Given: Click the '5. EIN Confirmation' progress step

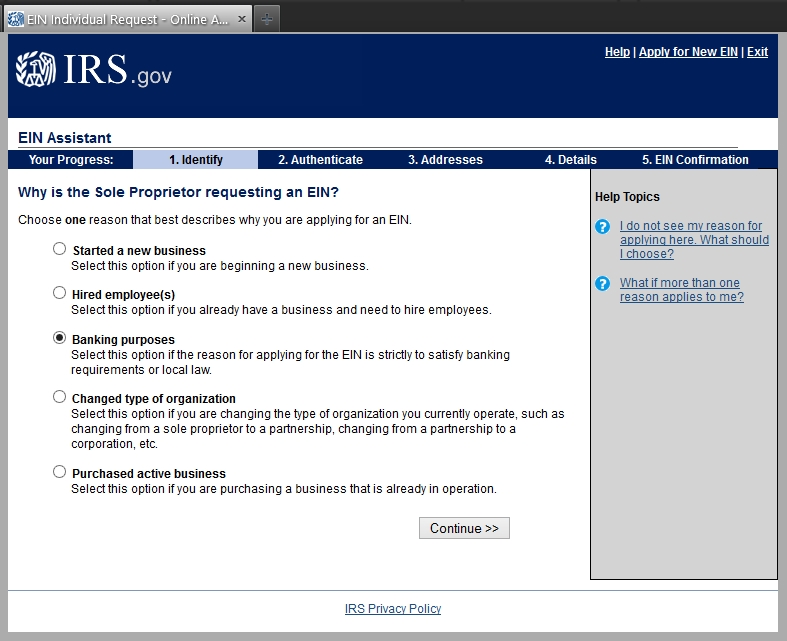Looking at the screenshot, I should [x=695, y=160].
